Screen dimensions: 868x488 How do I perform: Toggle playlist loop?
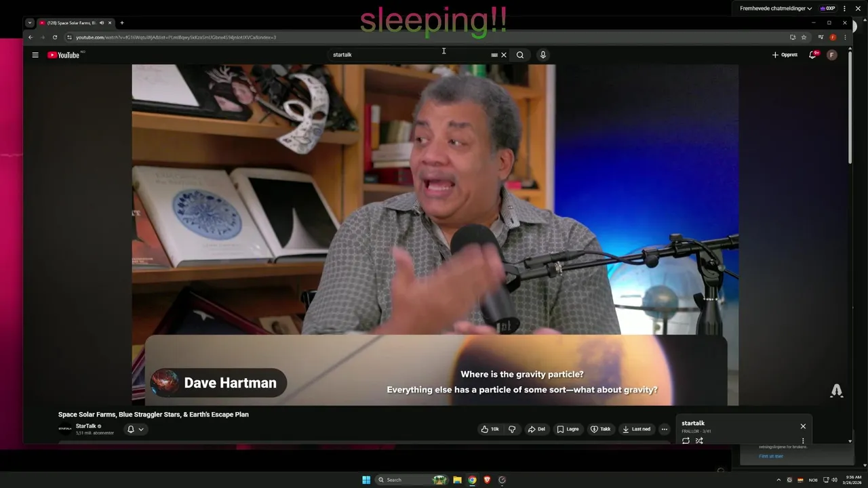[686, 441]
